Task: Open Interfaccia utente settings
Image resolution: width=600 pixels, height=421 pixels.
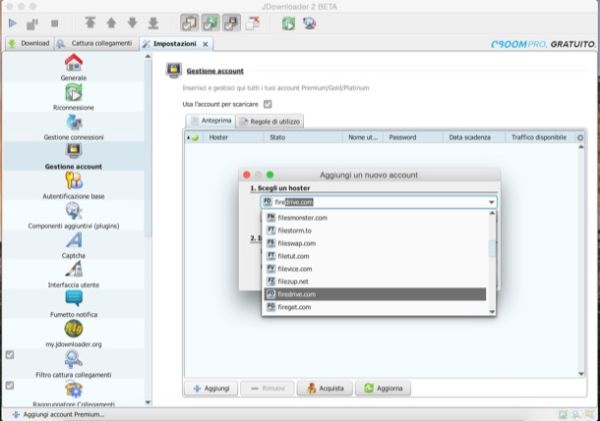Action: click(73, 270)
